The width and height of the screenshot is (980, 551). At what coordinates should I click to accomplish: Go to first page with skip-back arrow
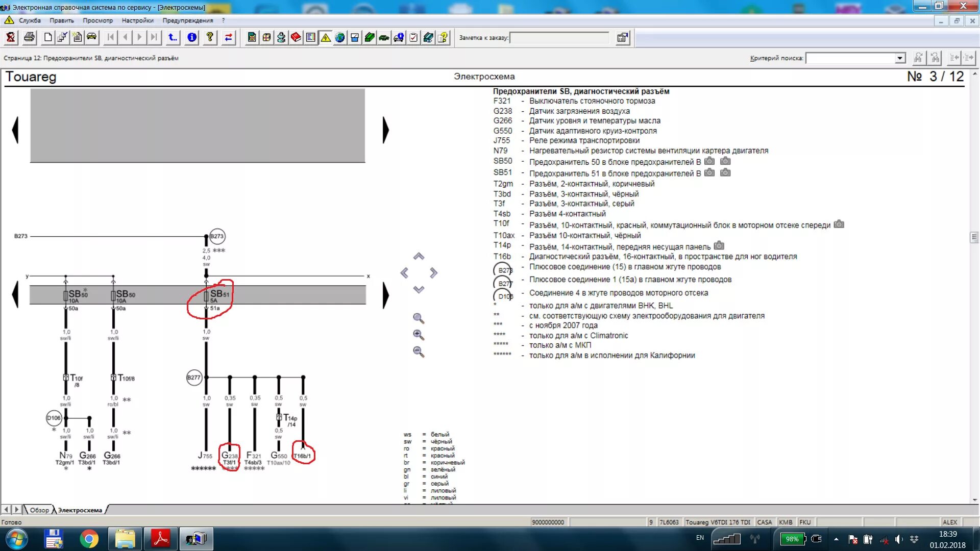[110, 37]
